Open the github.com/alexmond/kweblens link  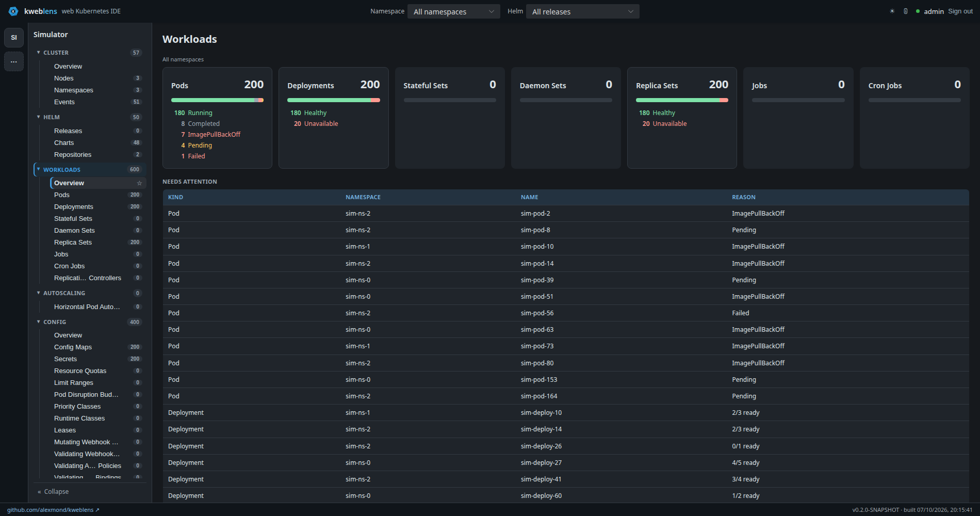point(53,510)
